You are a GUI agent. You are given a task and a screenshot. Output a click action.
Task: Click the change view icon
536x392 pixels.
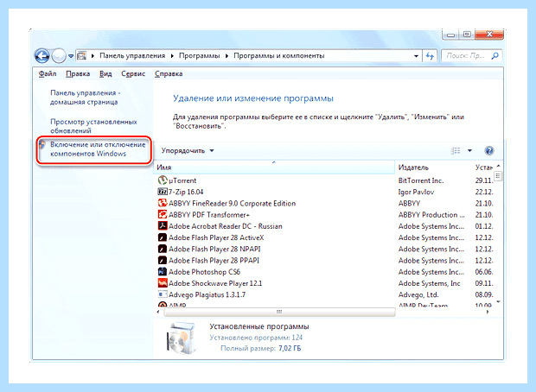[456, 150]
